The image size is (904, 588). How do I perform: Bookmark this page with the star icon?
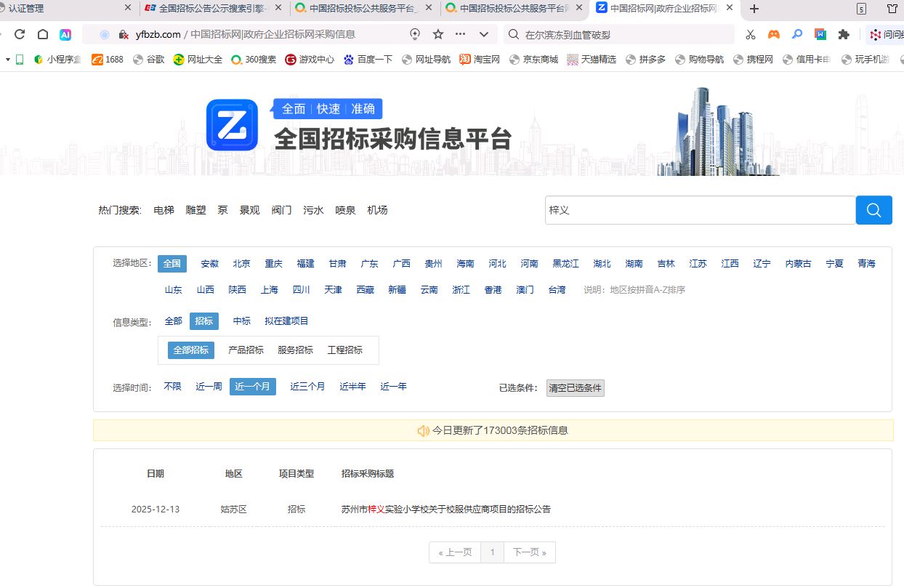pyautogui.click(x=438, y=34)
